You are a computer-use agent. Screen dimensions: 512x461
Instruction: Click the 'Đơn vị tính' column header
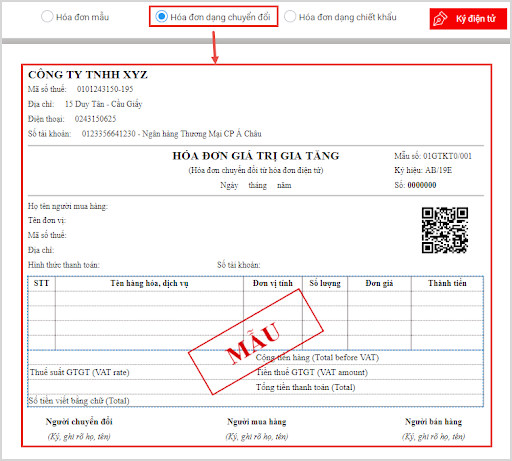pyautogui.click(x=273, y=283)
